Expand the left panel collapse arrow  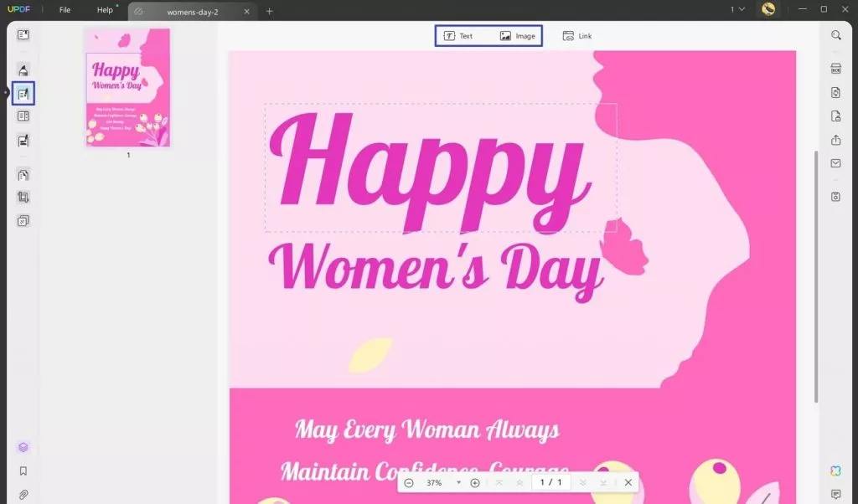click(6, 92)
